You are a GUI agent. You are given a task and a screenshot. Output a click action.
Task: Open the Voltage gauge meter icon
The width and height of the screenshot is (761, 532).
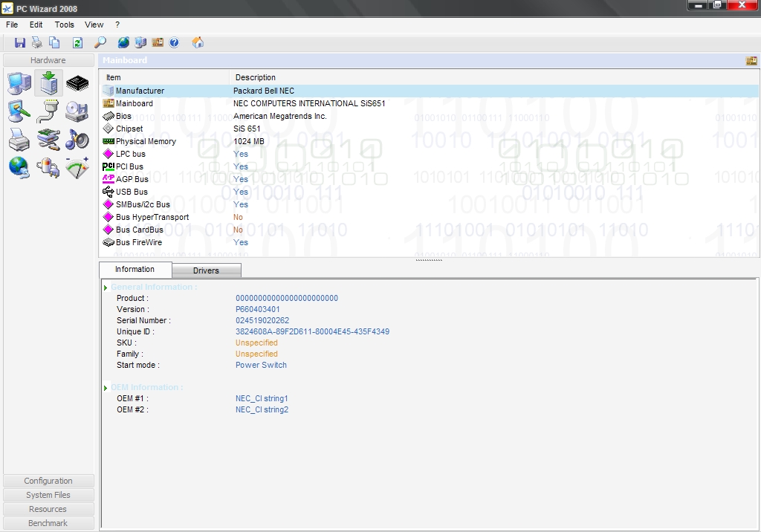77,168
